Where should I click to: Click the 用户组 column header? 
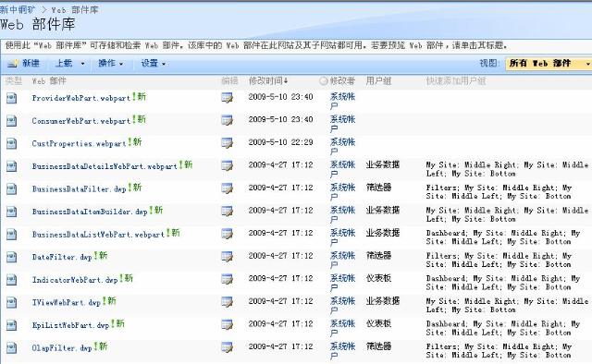tap(378, 80)
